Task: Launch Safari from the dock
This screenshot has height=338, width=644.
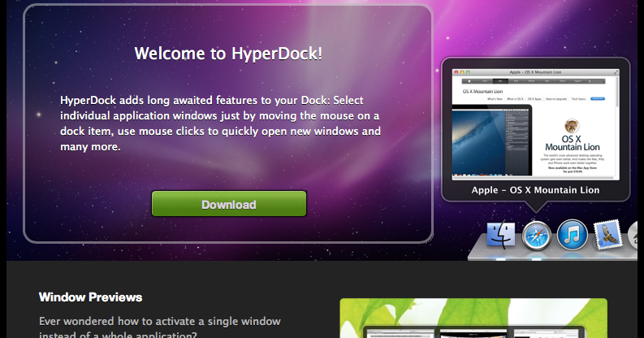Action: 536,236
